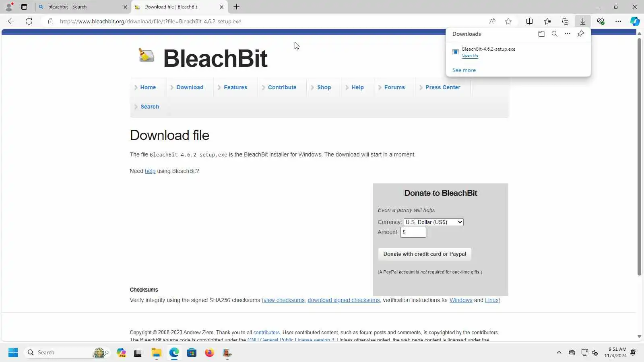
Task: Click Donate with credit card or Paypal
Action: (425, 254)
